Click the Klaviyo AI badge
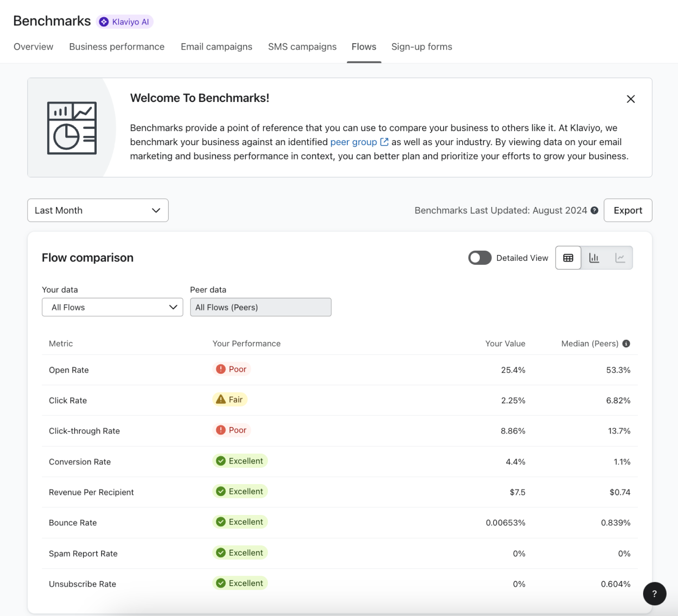Image resolution: width=678 pixels, height=616 pixels. point(125,22)
